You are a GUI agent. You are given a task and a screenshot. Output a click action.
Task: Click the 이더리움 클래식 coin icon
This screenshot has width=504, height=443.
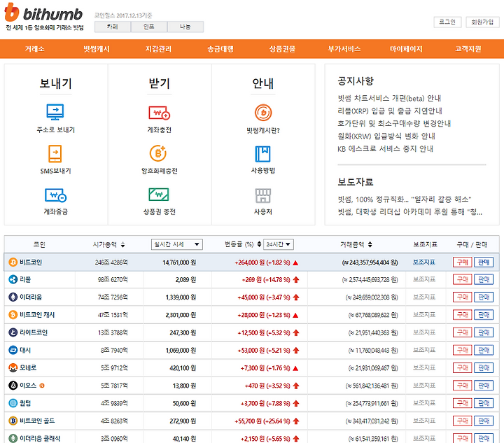click(13, 439)
